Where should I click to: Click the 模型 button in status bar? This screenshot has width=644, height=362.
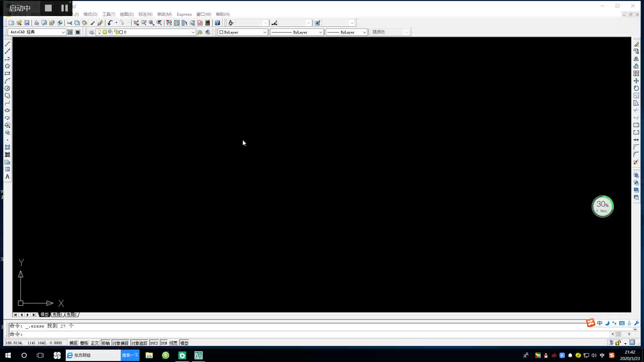pyautogui.click(x=184, y=343)
